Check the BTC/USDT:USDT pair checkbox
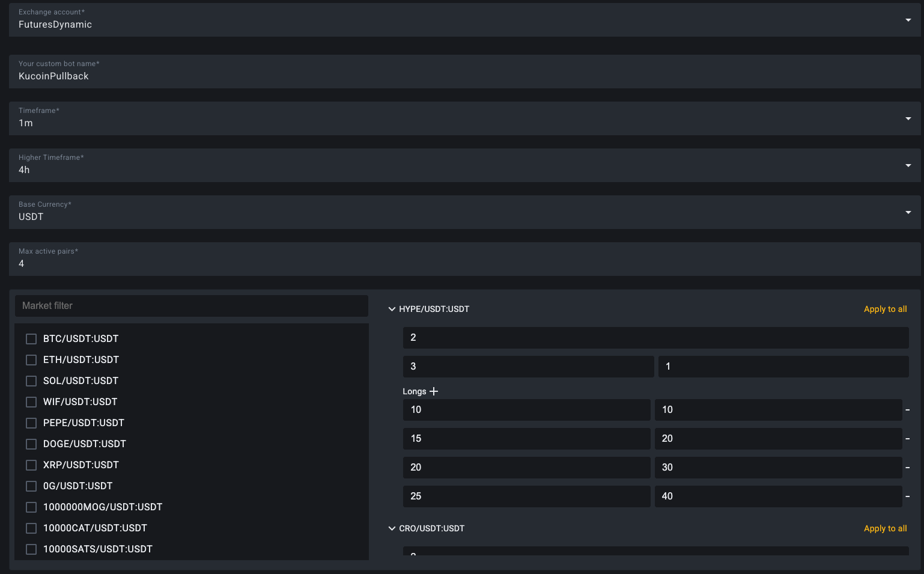The height and width of the screenshot is (574, 924). pyautogui.click(x=31, y=339)
